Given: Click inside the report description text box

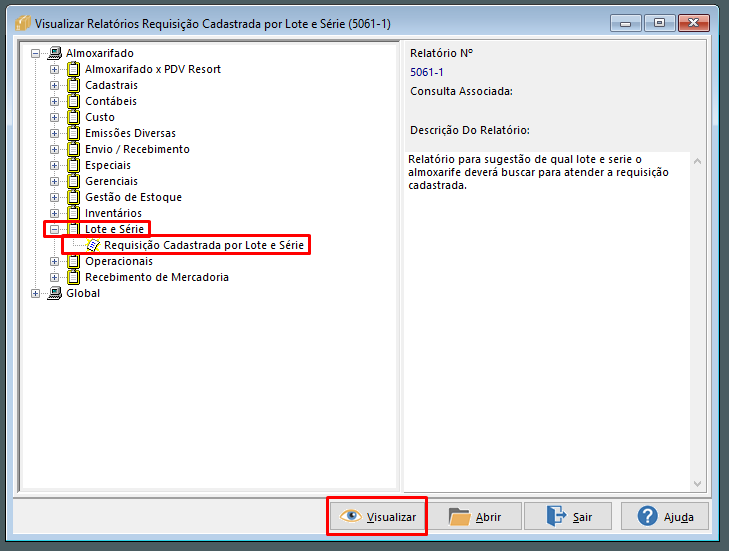Looking at the screenshot, I should coord(547,321).
